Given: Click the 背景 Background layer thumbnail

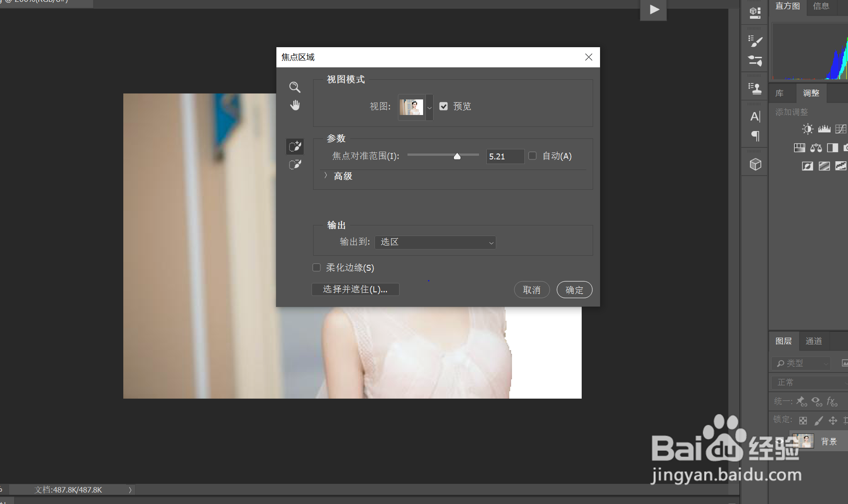Looking at the screenshot, I should tap(802, 441).
